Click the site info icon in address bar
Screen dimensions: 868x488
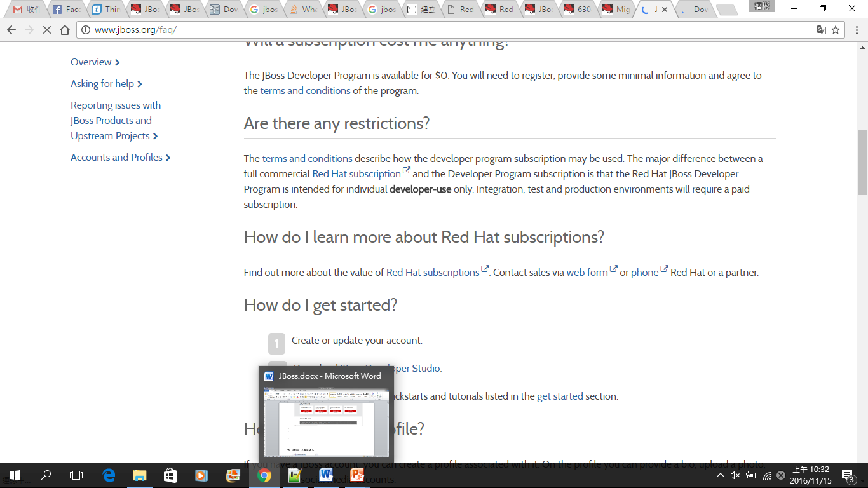[x=86, y=30]
